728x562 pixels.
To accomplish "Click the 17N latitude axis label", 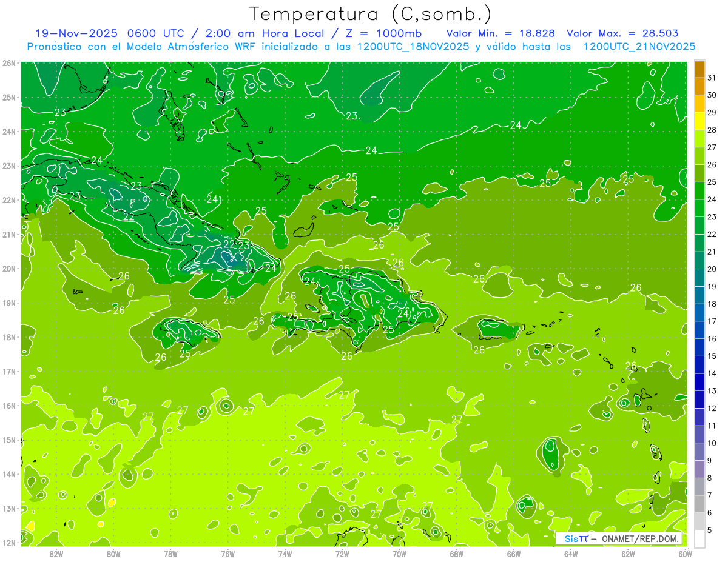I will pyautogui.click(x=9, y=371).
